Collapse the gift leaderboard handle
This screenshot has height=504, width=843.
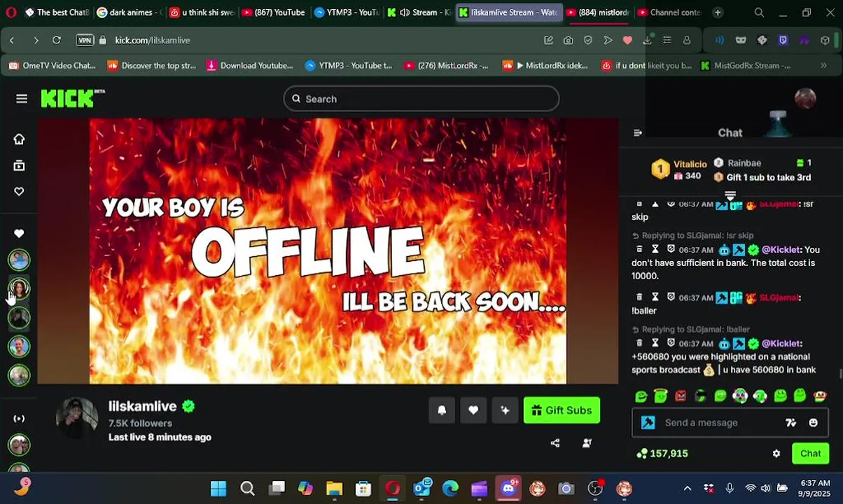tap(730, 195)
